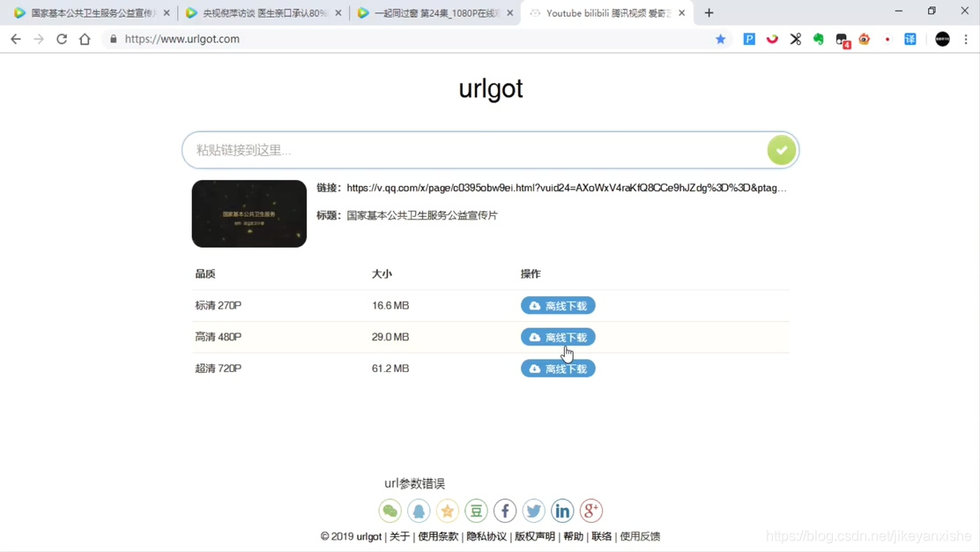Click the address bar URL

(x=182, y=39)
